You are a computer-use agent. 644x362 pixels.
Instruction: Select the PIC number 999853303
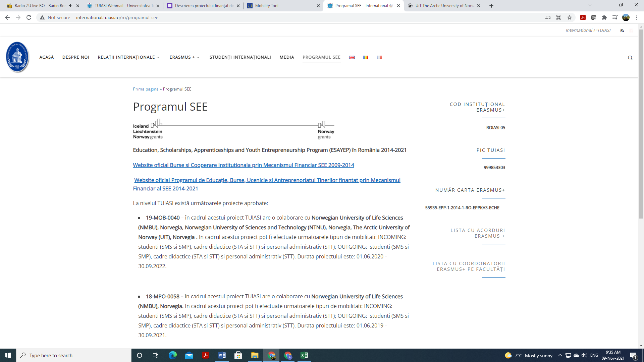[494, 168]
